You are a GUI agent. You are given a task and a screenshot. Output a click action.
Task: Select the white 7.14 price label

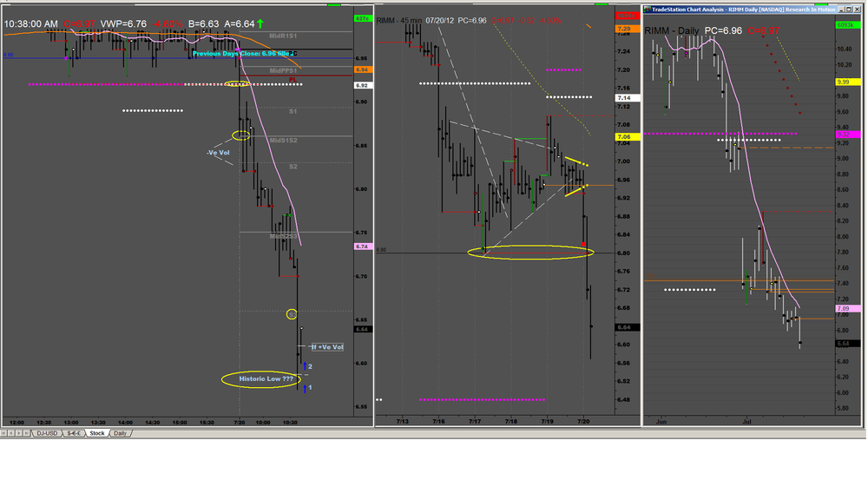pos(628,98)
